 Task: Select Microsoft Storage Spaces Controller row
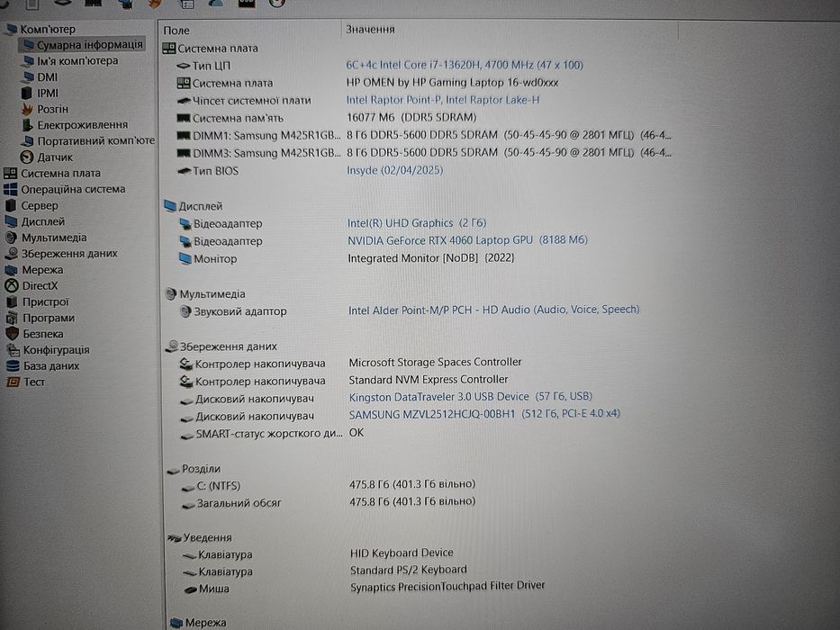click(350, 364)
